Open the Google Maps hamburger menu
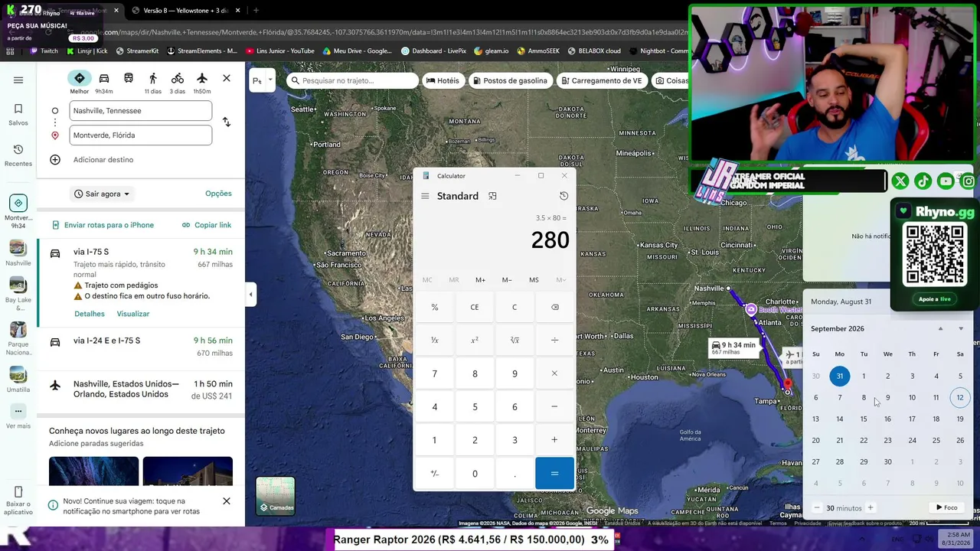The width and height of the screenshot is (980, 551). 18,80
